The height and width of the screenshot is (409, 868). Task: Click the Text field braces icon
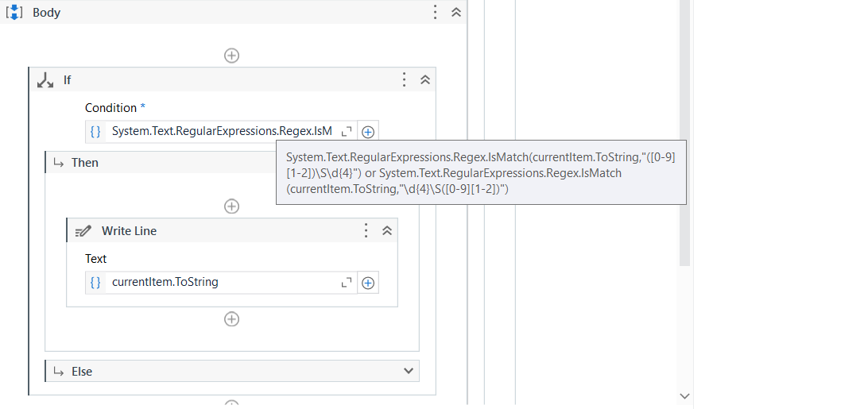pos(95,283)
